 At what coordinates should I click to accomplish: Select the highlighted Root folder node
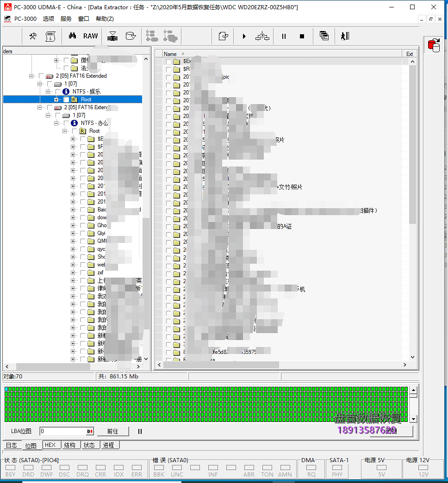[86, 99]
